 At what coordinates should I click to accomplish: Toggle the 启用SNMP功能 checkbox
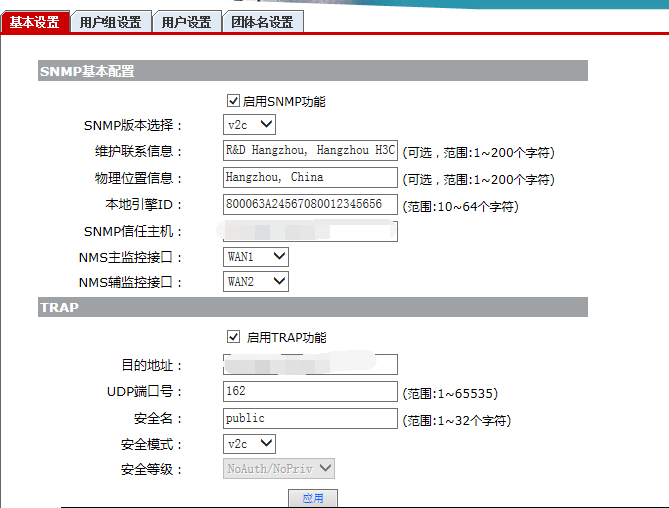click(233, 101)
